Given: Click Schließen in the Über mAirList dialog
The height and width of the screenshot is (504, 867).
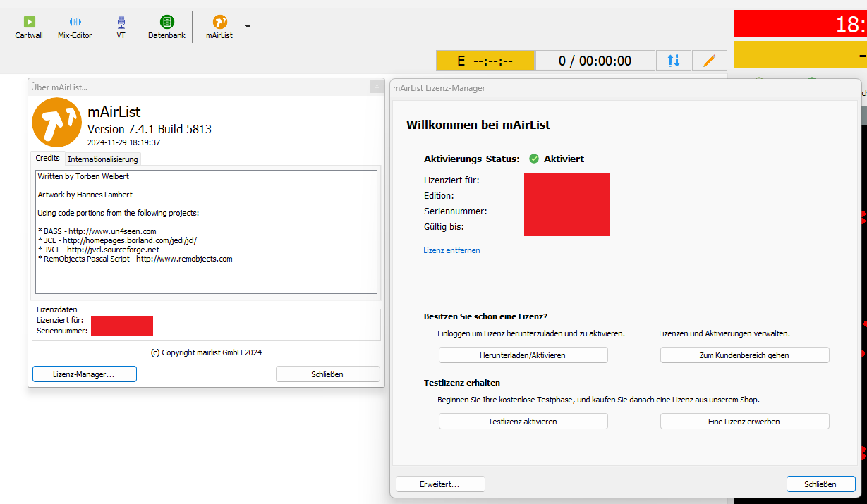Looking at the screenshot, I should pos(327,374).
